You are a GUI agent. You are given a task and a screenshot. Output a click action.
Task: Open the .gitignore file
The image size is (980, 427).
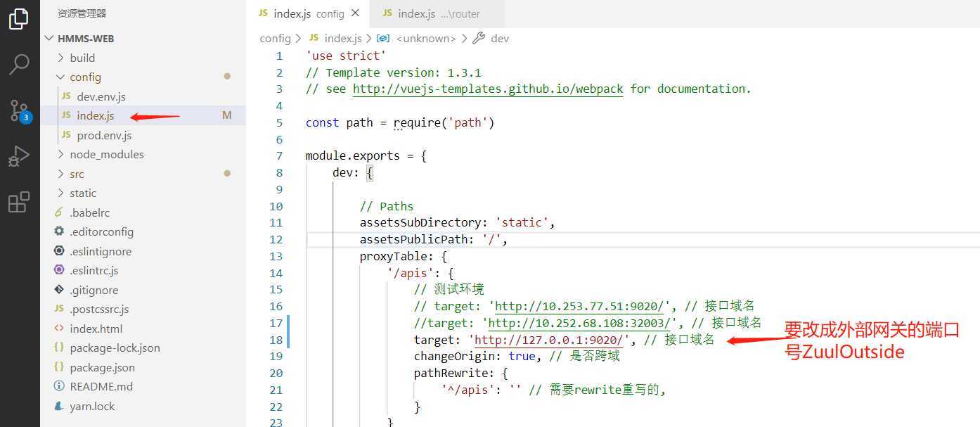pyautogui.click(x=143, y=290)
